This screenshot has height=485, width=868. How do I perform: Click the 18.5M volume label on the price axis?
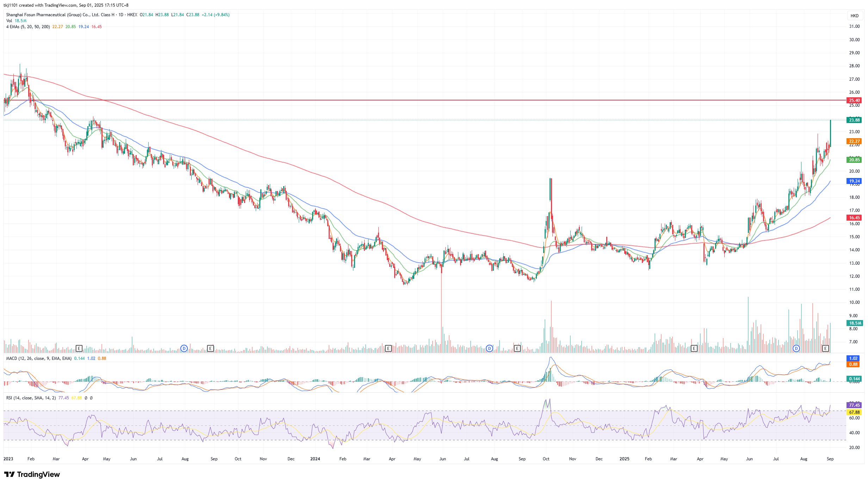click(x=855, y=323)
